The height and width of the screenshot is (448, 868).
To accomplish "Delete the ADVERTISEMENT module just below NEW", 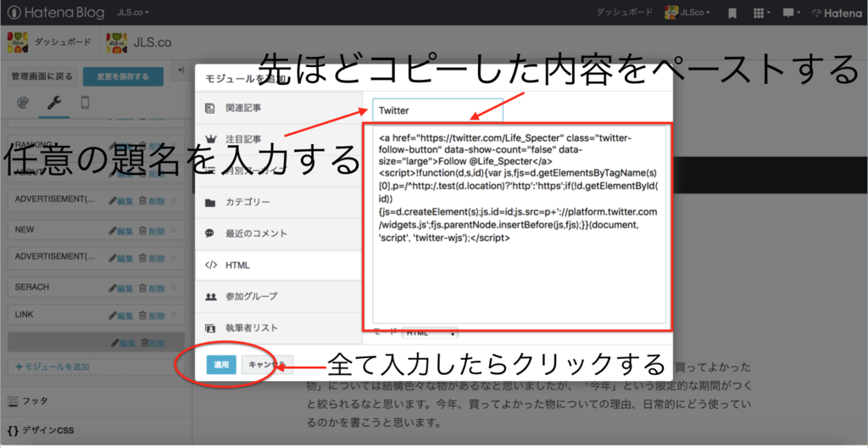I will pyautogui.click(x=152, y=258).
